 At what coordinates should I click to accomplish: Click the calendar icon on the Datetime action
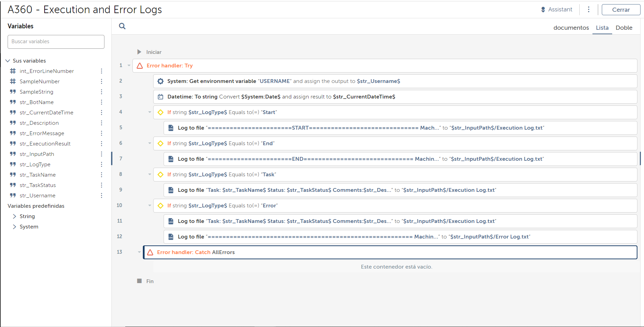160,97
